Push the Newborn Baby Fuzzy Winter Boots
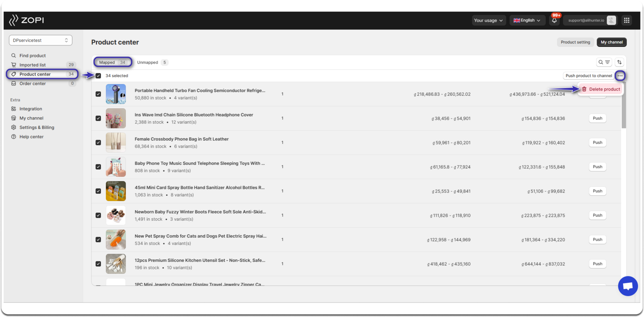Image resolution: width=644 pixels, height=317 pixels. pos(597,215)
